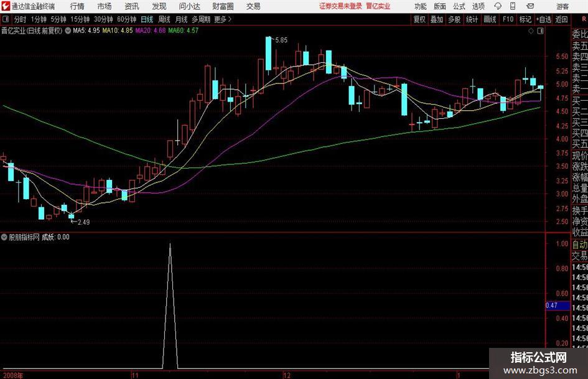Screen dimensions: 588x379
Task: Expand the 更多 periods list
Action: (223, 19)
